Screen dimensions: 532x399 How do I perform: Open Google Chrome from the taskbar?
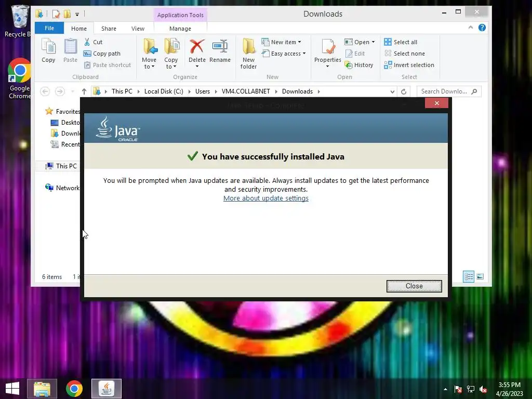(74, 389)
